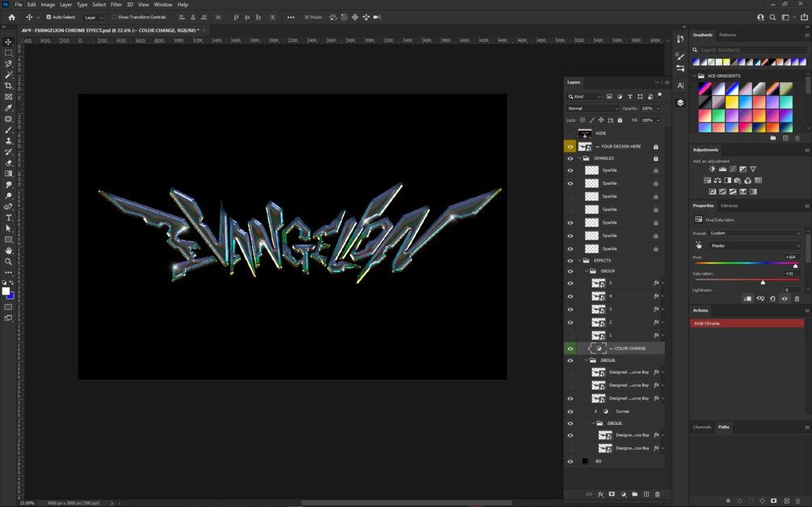
Task: Hide the Curves adjustment layer
Action: click(x=570, y=411)
